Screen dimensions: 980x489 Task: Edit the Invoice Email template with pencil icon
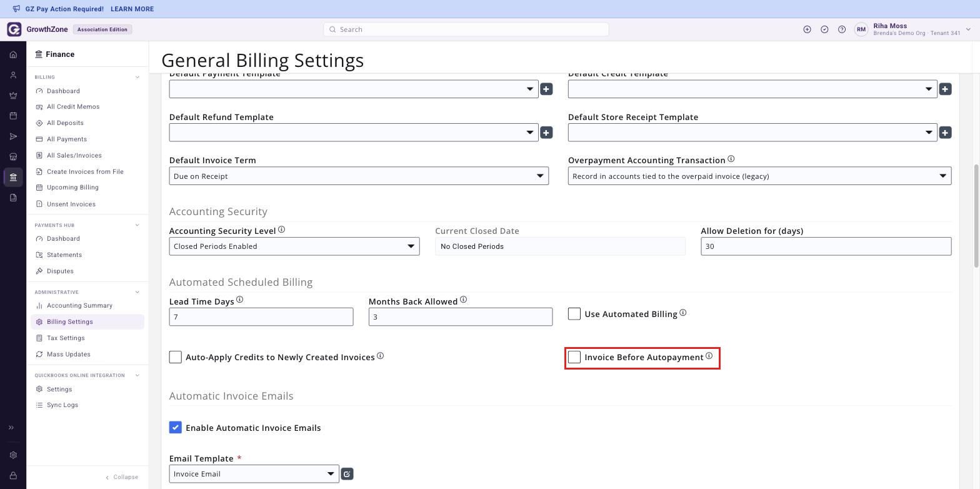pyautogui.click(x=347, y=474)
